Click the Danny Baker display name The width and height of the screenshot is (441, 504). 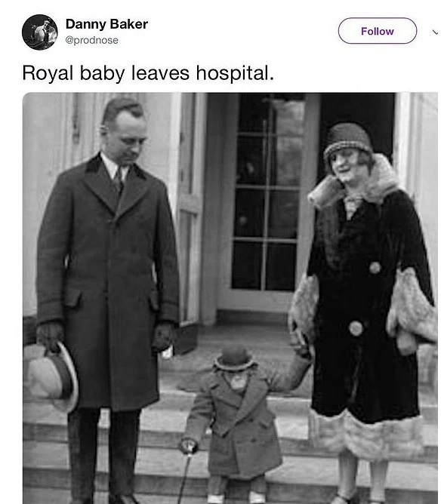click(x=106, y=24)
